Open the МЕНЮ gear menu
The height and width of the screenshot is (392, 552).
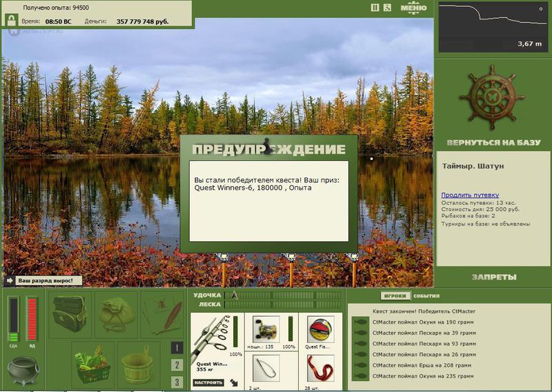413,8
